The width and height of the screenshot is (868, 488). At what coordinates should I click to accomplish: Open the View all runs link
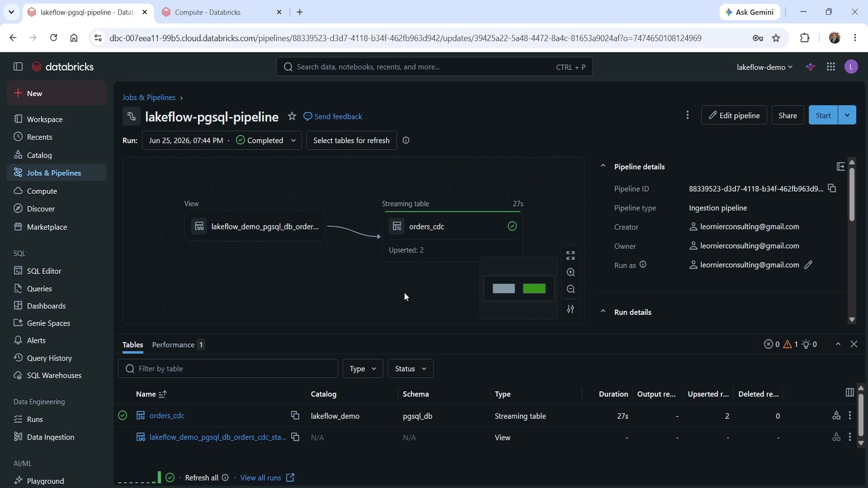point(268,478)
